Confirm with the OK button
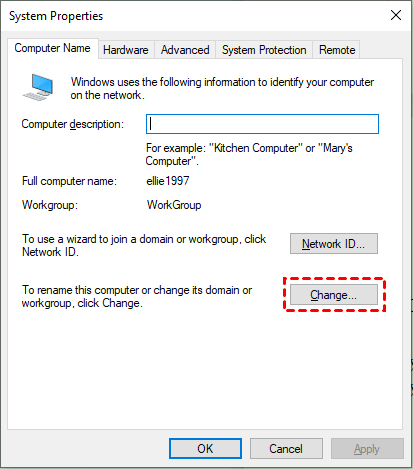Viewport: 413px width, 469px height. point(205,449)
